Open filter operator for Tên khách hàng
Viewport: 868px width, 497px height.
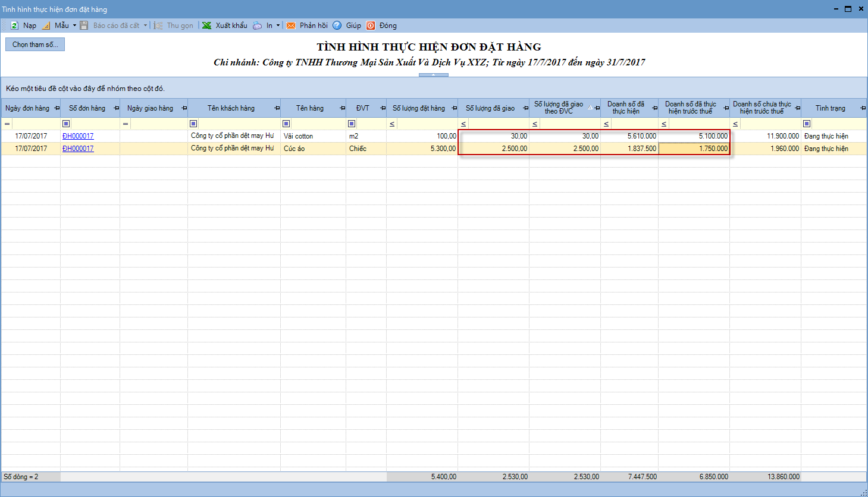pyautogui.click(x=193, y=124)
